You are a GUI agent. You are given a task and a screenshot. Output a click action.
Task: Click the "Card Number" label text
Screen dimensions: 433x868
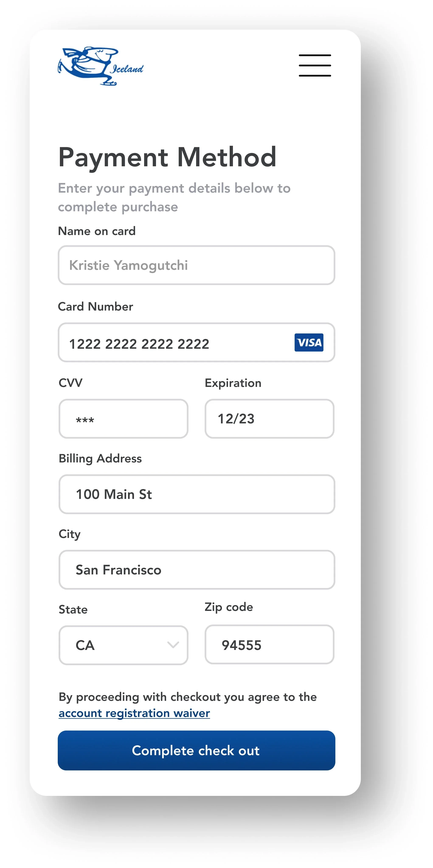(96, 307)
